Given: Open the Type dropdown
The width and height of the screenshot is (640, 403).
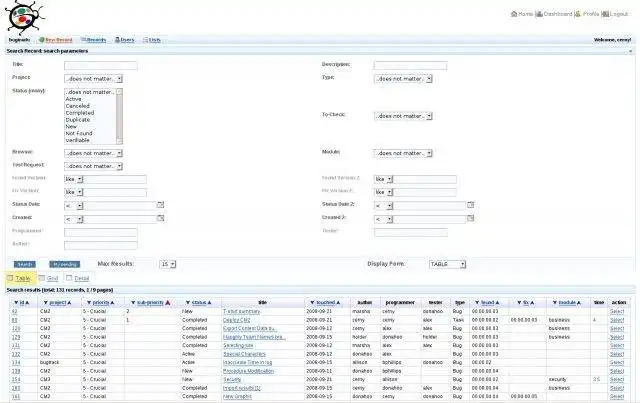Looking at the screenshot, I should click(x=403, y=78).
